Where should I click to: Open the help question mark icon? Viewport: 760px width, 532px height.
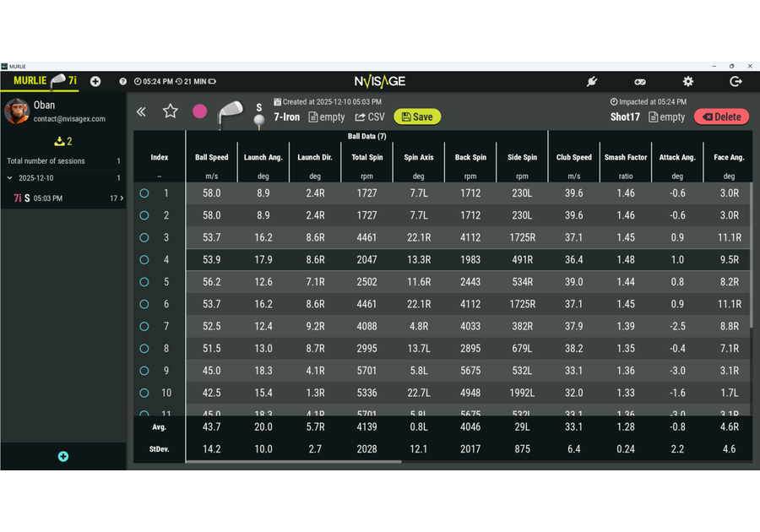point(123,81)
